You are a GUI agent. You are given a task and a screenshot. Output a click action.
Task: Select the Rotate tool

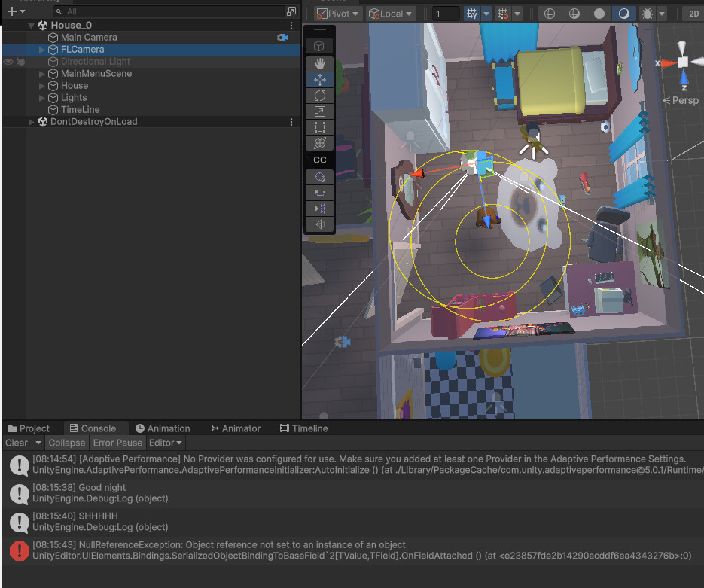point(319,95)
